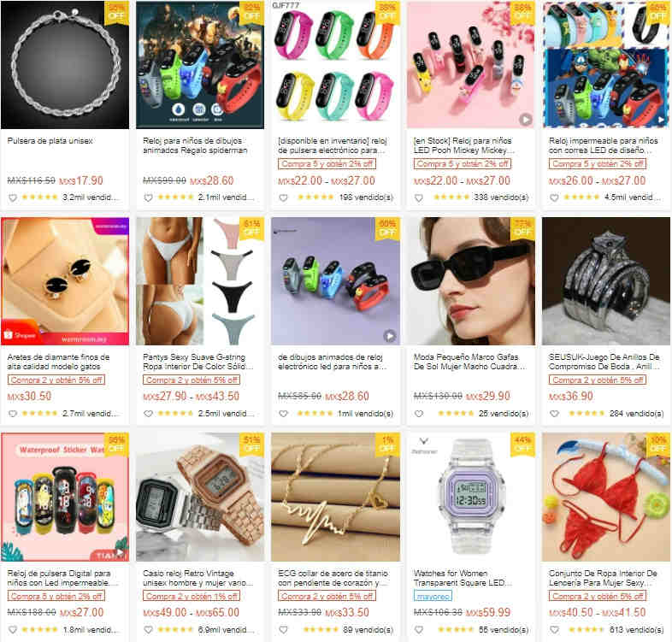
Task: Play video on Marvel waterproof watch image
Action: coord(661,120)
